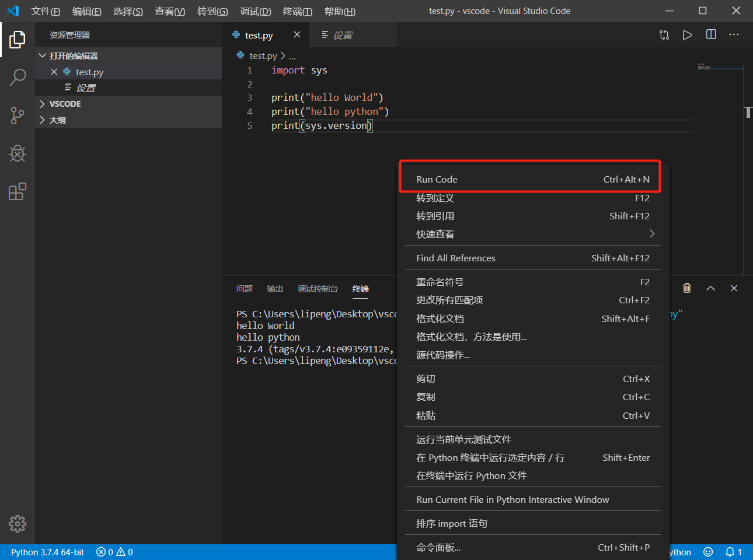Open the Extensions view
Screen dimensions: 753x560
click(x=18, y=192)
